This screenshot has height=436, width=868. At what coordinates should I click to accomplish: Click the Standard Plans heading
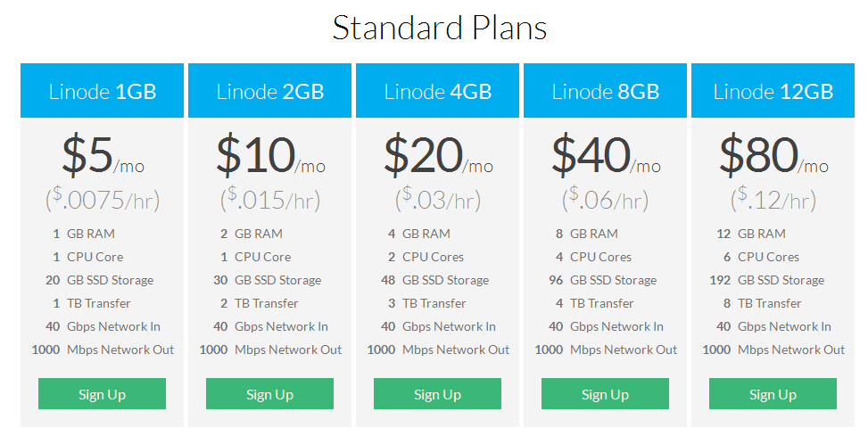[439, 28]
